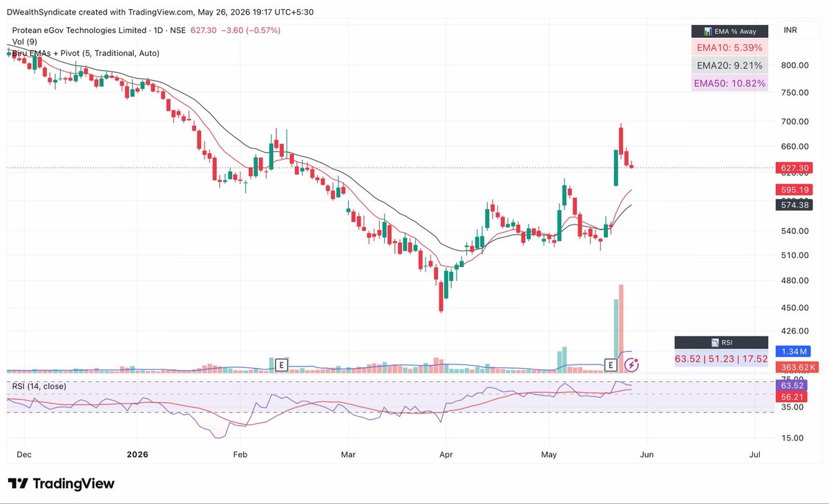The width and height of the screenshot is (829, 504).
Task: Click the earnings E marker in late May
Action: tap(611, 365)
